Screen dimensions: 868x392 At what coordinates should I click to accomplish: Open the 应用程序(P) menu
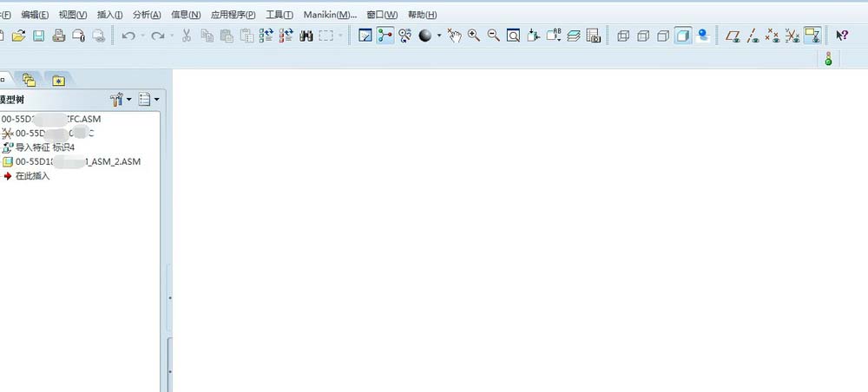[233, 15]
